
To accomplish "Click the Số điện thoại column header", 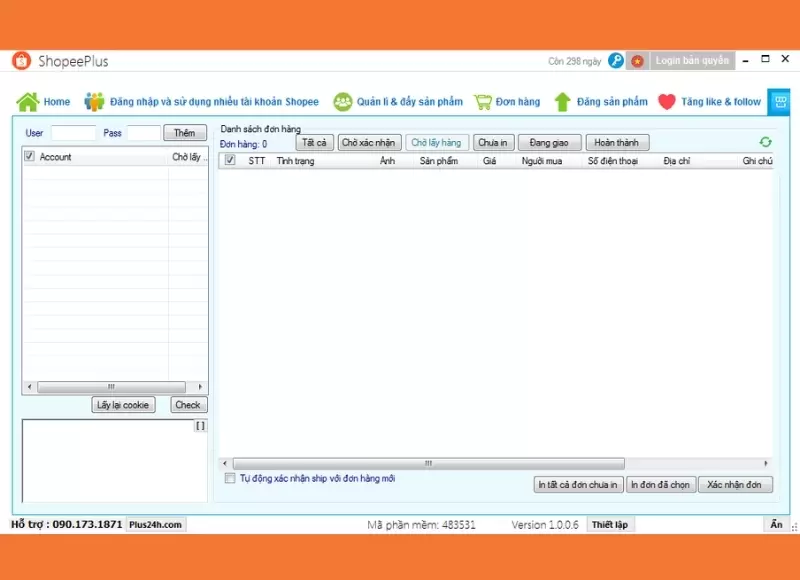I will (x=613, y=161).
